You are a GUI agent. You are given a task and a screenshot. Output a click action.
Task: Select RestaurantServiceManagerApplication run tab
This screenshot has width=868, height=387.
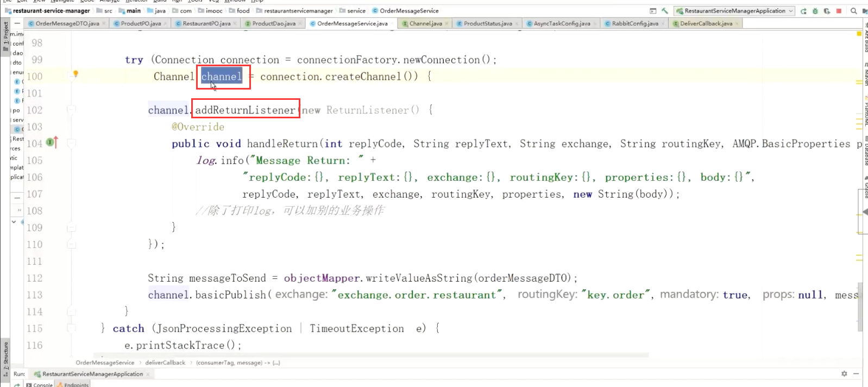point(92,374)
